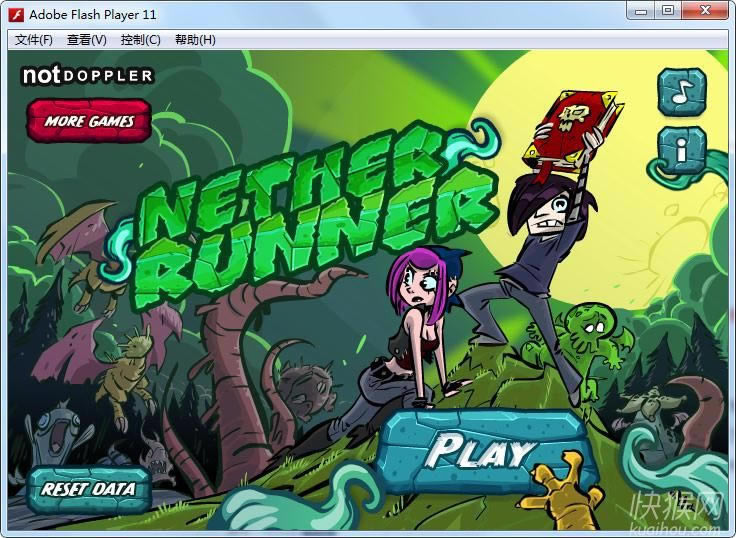Open the 文件(F) menu
Image resolution: width=736 pixels, height=538 pixels.
coord(34,40)
